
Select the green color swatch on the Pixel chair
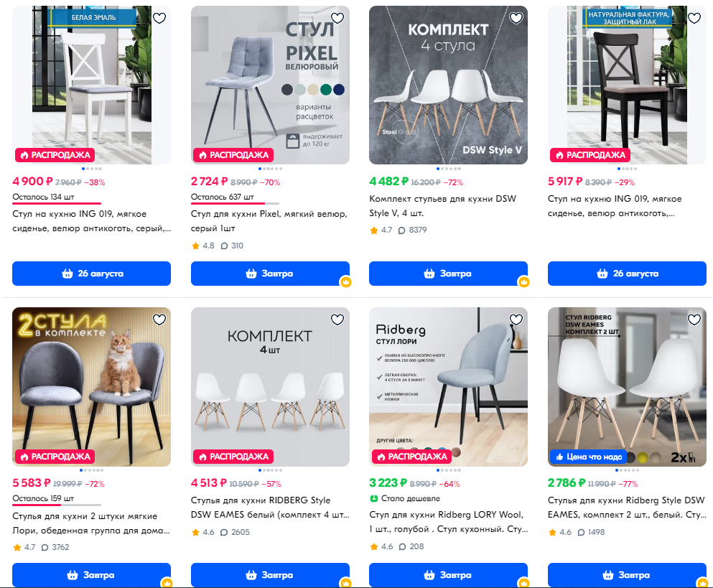325,90
